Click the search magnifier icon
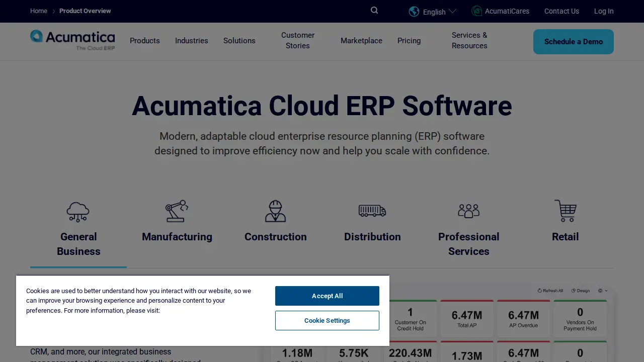The height and width of the screenshot is (362, 644). (374, 11)
